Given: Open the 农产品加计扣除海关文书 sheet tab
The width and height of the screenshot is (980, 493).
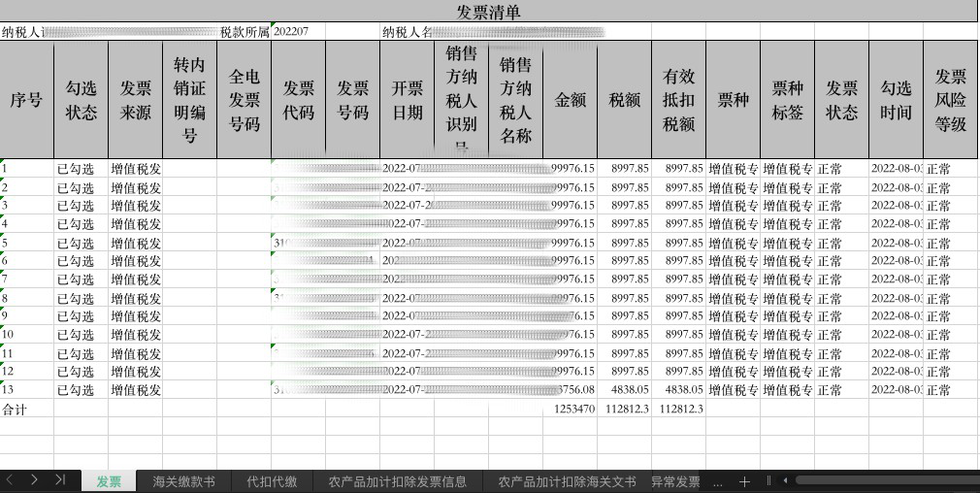Looking at the screenshot, I should [567, 481].
